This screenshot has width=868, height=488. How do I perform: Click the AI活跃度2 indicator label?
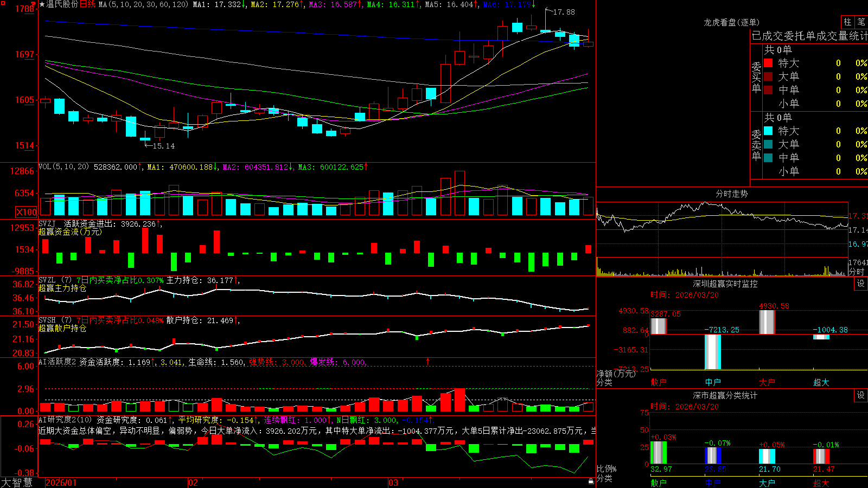(58, 362)
